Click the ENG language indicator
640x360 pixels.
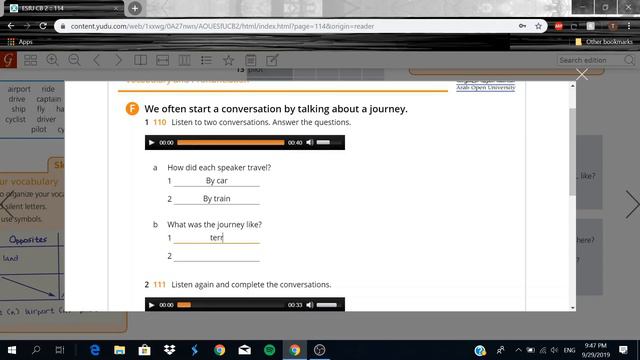(569, 350)
